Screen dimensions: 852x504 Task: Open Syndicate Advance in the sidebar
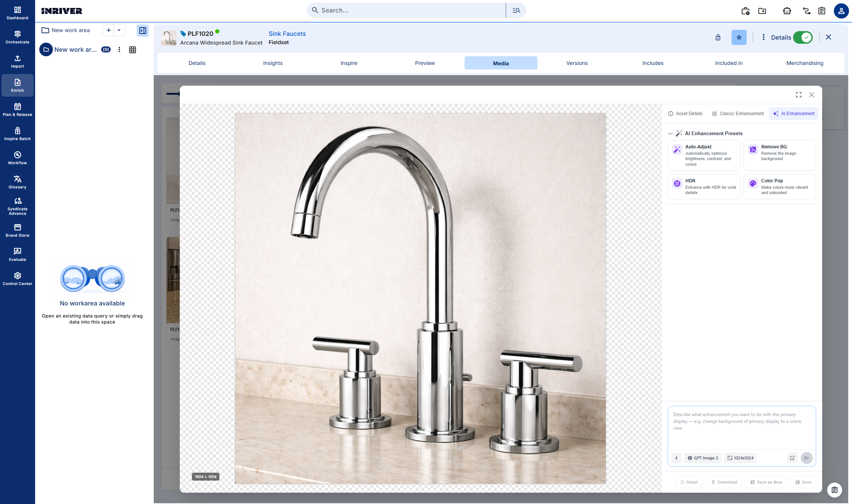(17, 206)
